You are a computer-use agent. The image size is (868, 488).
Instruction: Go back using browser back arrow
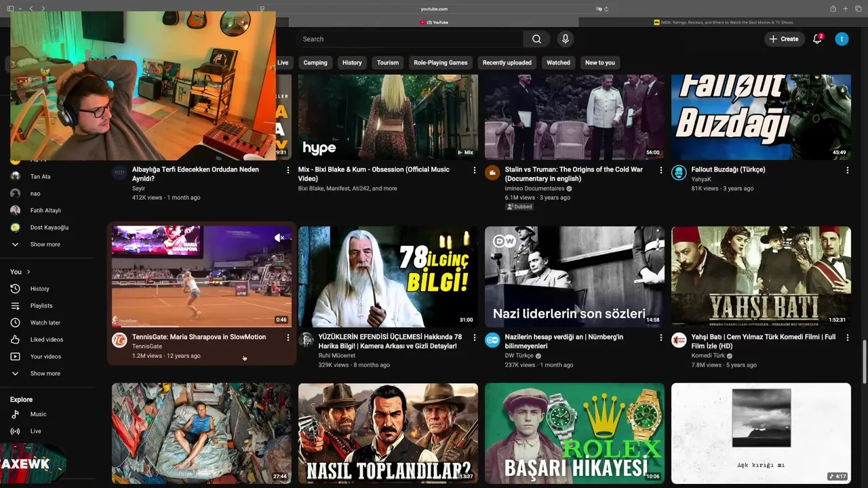click(31, 9)
